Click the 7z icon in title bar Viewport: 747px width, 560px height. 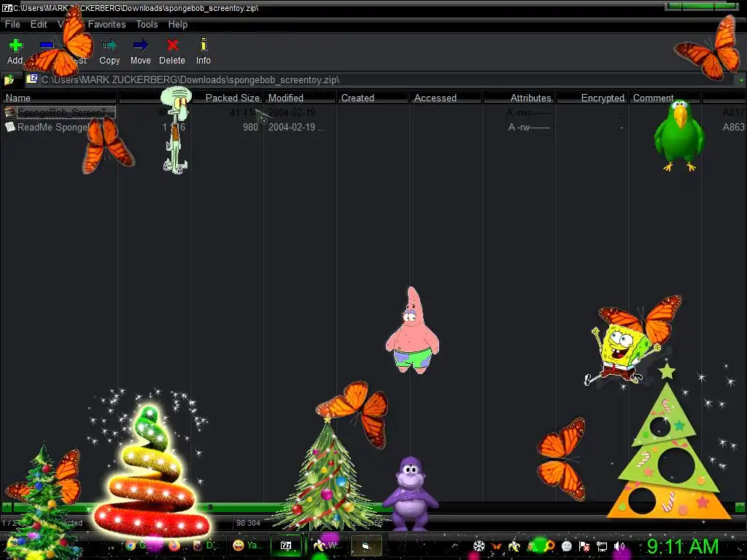point(6,8)
